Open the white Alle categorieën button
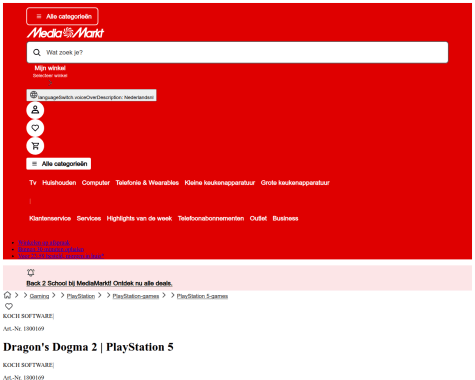Screen dimensions: 475x380 59,164
